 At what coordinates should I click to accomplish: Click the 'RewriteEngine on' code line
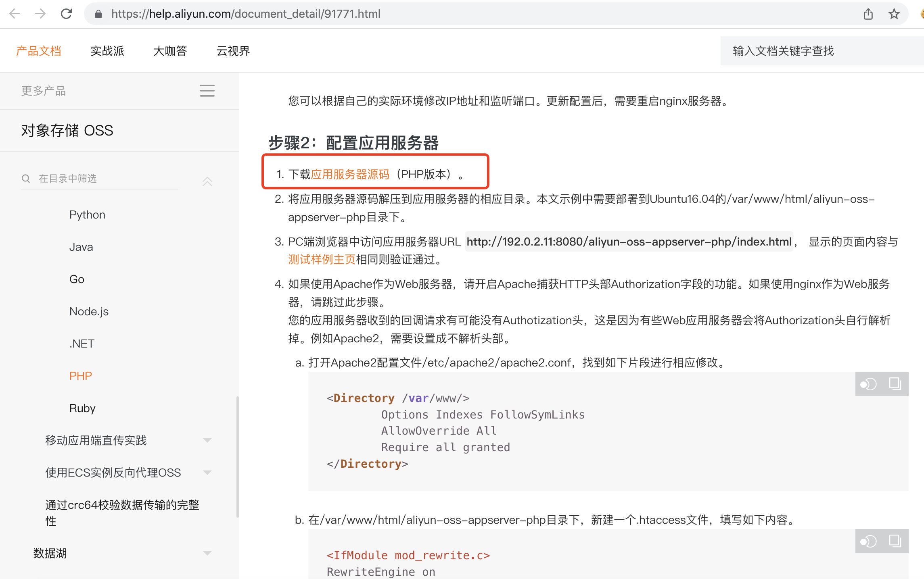click(x=381, y=572)
